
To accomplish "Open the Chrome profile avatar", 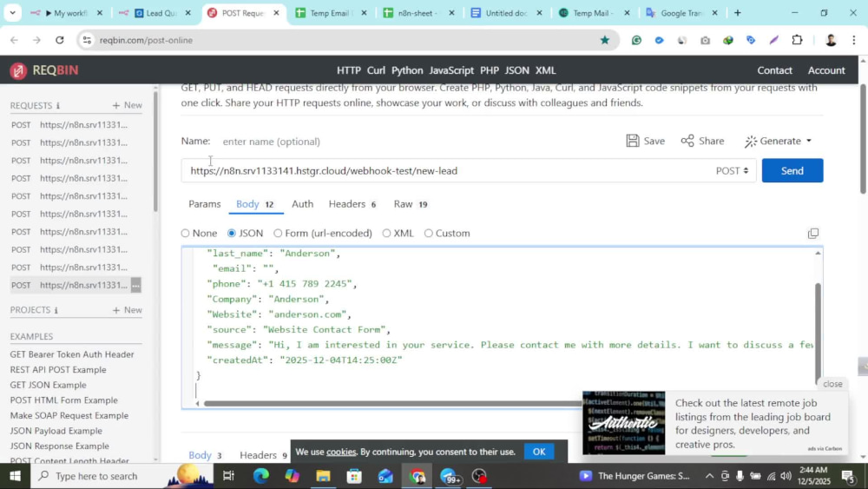I will pyautogui.click(x=831, y=40).
